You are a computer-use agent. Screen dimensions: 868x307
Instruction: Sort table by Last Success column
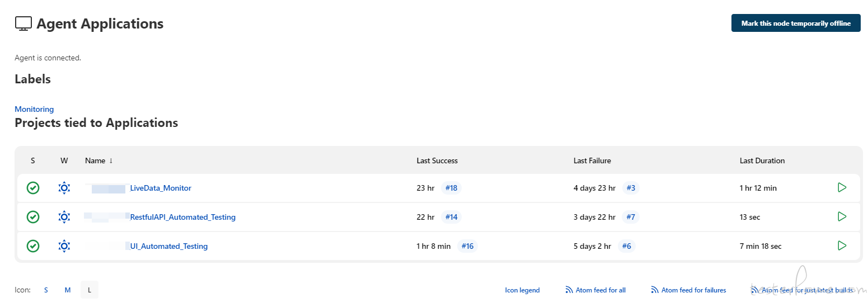tap(437, 160)
